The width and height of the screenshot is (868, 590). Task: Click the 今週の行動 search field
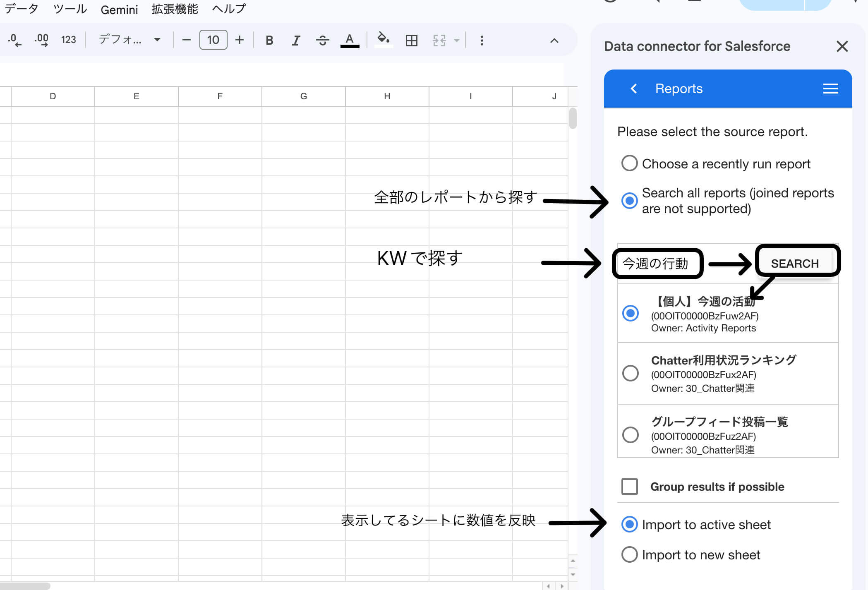coord(658,264)
